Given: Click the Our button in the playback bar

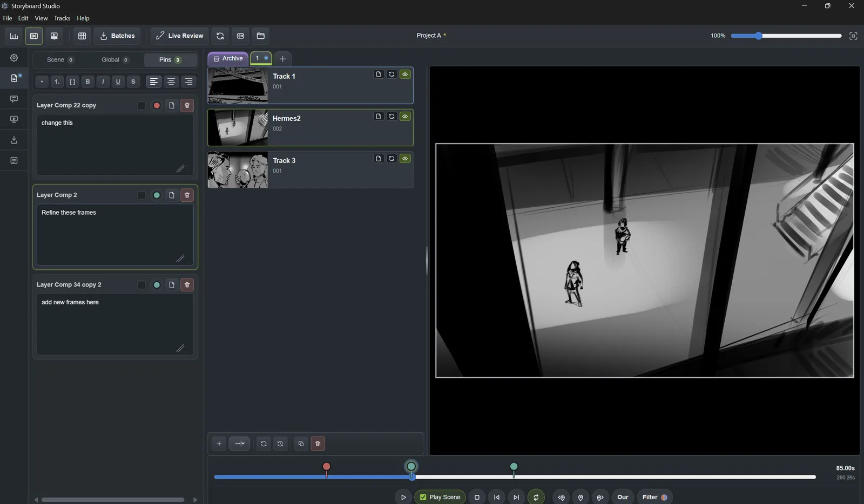Looking at the screenshot, I should 623,497.
